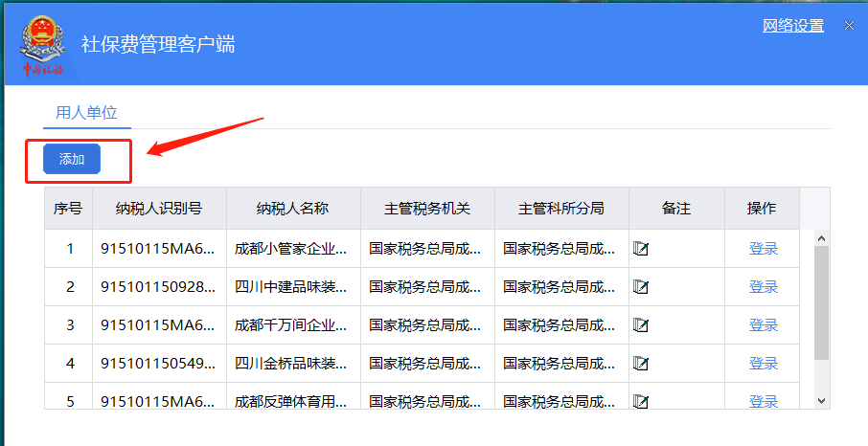The image size is (868, 446).
Task: Log in to 成都反弹体育用 via 登录
Action: coord(764,401)
